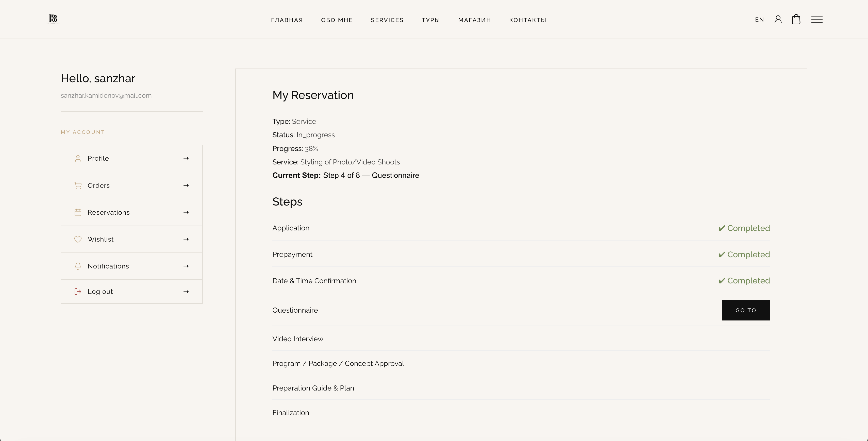This screenshot has width=868, height=441.
Task: Go to ГЛАВНАЯ in the navigation
Action: [287, 20]
